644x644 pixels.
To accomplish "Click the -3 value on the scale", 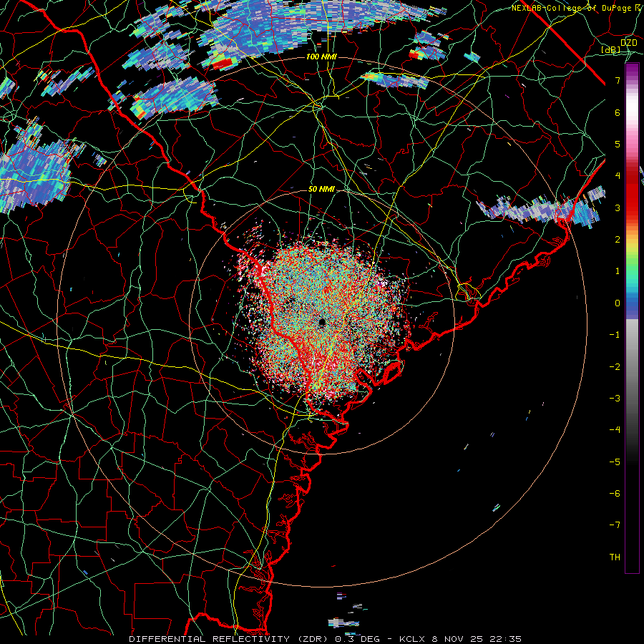I will [x=615, y=398].
